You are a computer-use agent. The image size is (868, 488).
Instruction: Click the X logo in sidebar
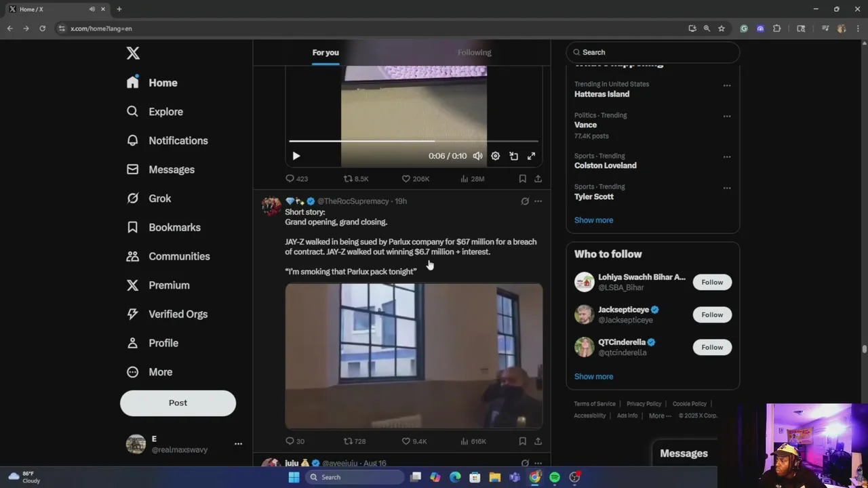(133, 54)
